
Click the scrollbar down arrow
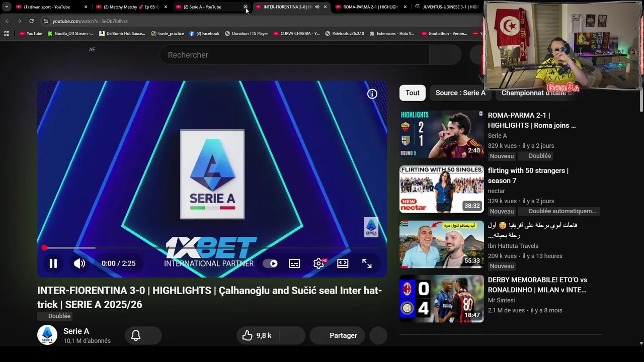(x=641, y=343)
